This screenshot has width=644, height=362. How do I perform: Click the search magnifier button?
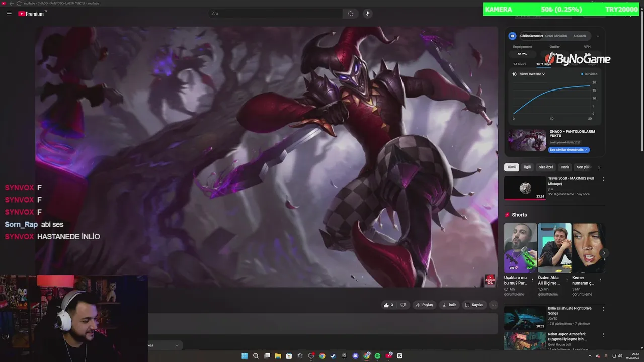click(x=351, y=14)
